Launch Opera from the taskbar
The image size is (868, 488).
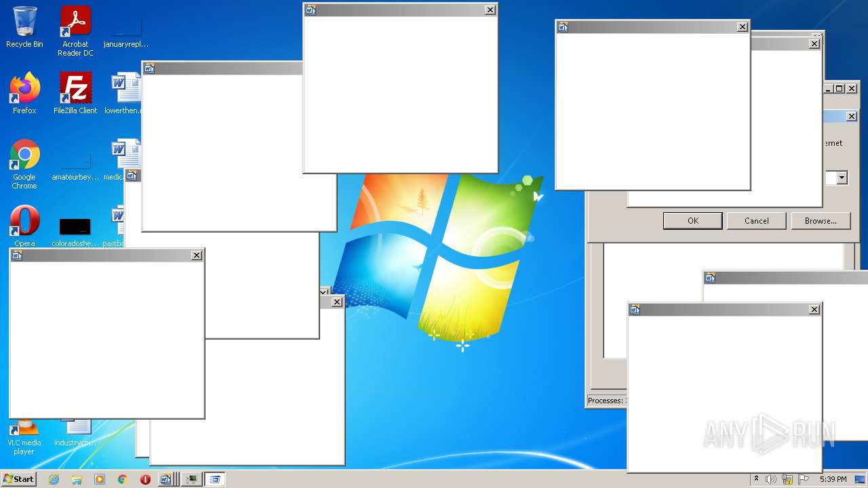coord(145,479)
